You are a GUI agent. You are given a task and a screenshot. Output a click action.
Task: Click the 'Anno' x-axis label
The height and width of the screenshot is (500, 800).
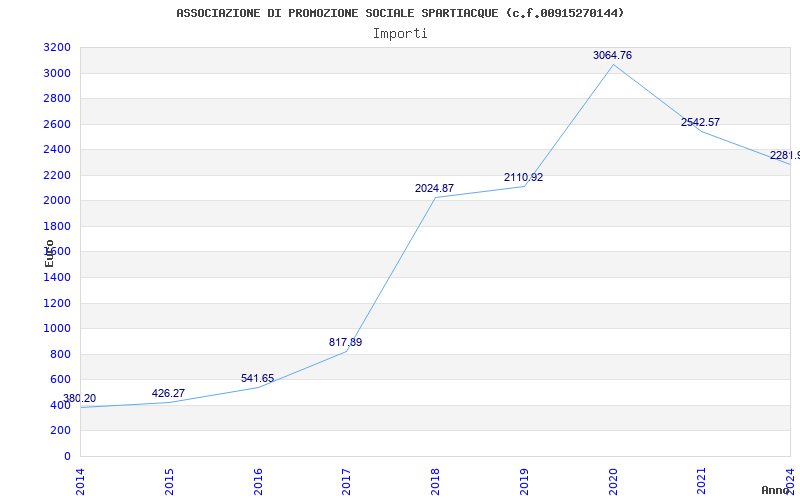pos(776,490)
